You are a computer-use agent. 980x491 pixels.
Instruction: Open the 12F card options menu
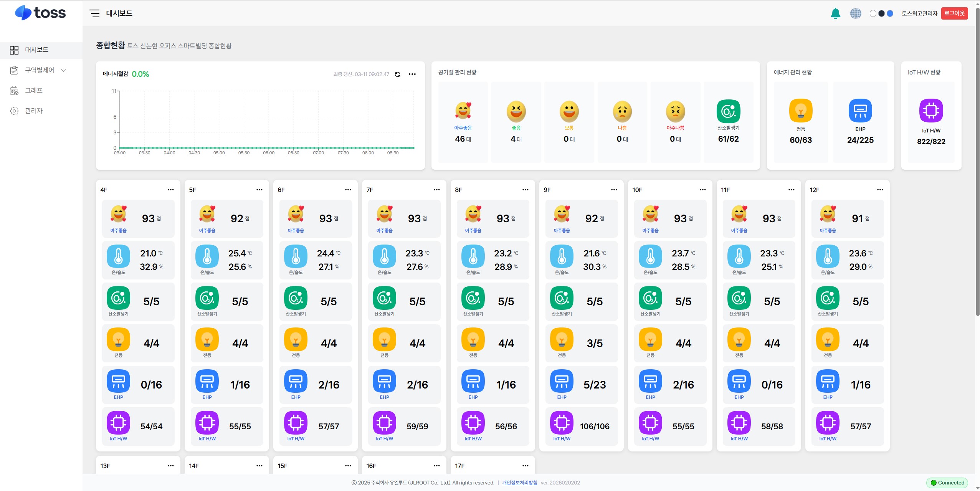click(x=880, y=190)
